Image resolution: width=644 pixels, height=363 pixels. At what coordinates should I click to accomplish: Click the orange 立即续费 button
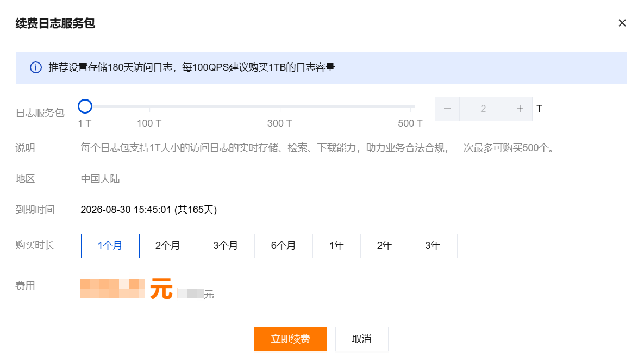(x=290, y=339)
